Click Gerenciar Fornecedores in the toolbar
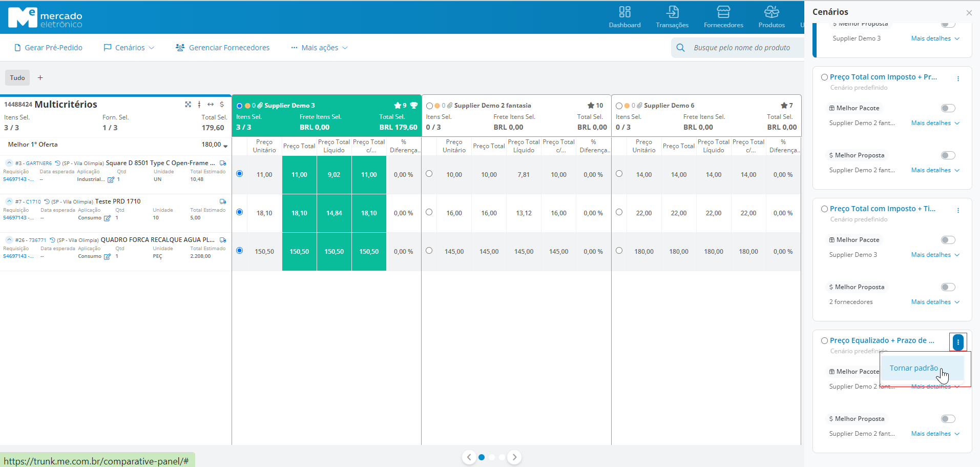This screenshot has width=980, height=467. pyautogui.click(x=223, y=48)
